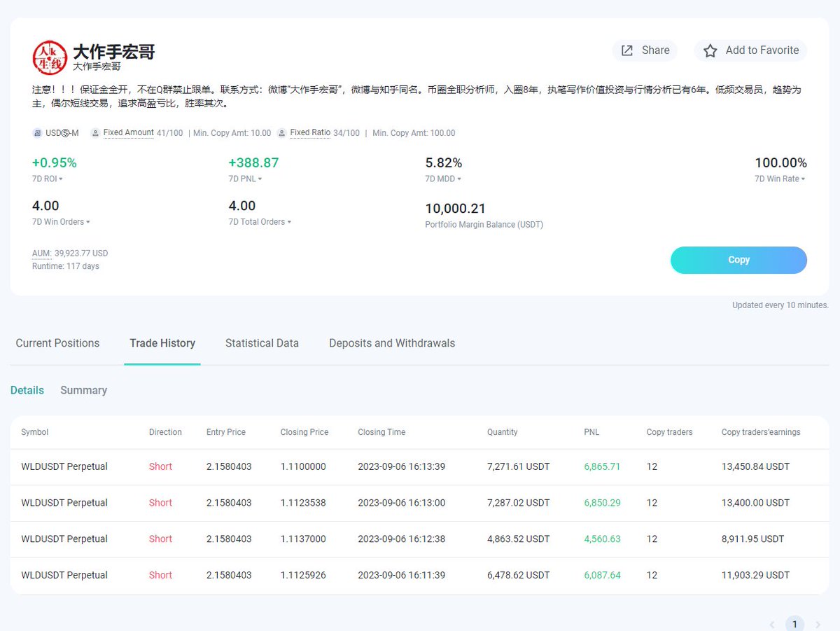
Task: Open the 7D Win Orders dropdown
Action: pos(61,222)
